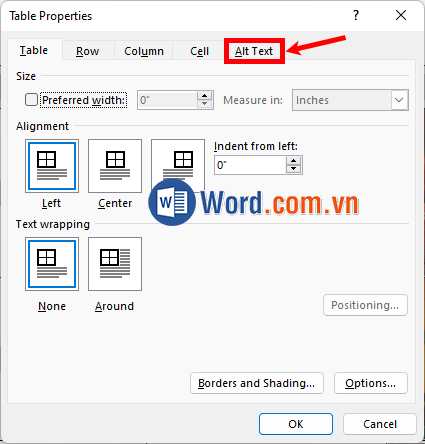Screen dimensions: 425x444
Task: Select the Left alignment icon
Action: coord(52,166)
